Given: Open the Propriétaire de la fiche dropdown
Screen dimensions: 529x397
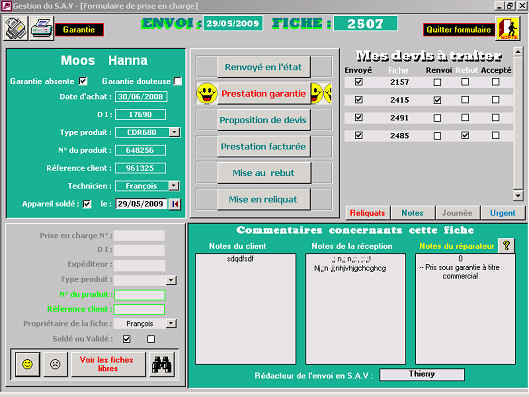Looking at the screenshot, I should pyautogui.click(x=171, y=323).
